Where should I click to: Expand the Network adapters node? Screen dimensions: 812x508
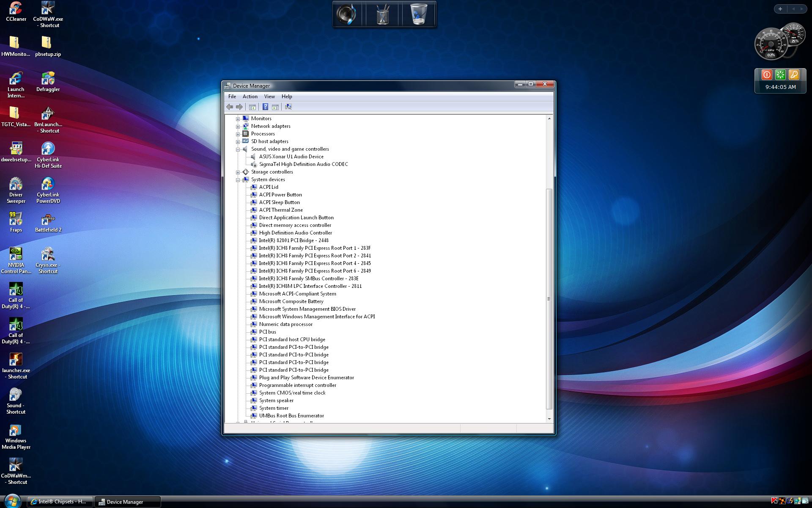point(238,127)
